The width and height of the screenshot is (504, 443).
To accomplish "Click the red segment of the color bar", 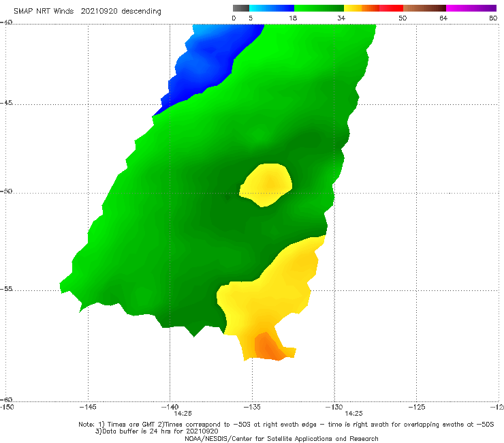I will 391,8.
